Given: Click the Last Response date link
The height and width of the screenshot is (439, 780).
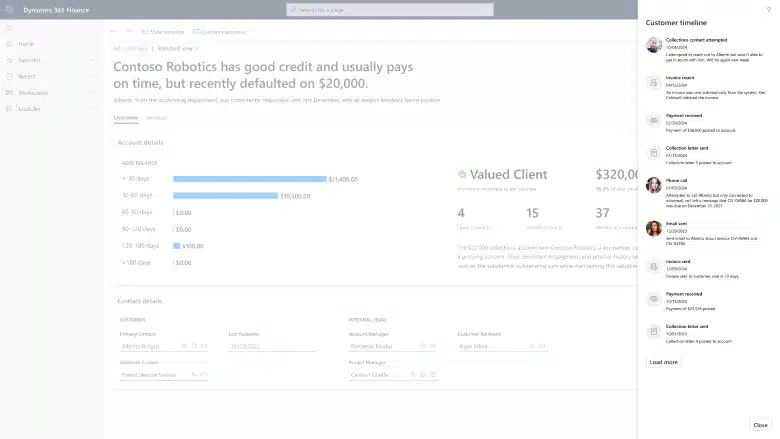Looking at the screenshot, I should coord(245,346).
